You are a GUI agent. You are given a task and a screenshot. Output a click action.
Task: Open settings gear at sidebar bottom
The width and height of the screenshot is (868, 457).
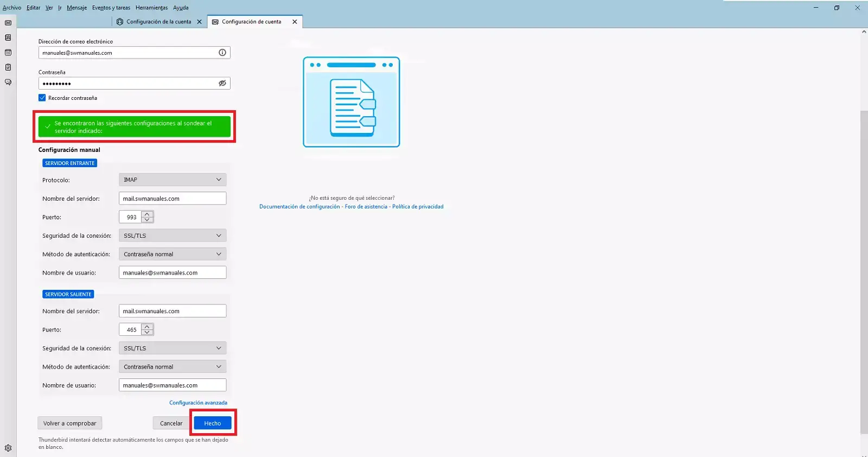[x=8, y=448]
